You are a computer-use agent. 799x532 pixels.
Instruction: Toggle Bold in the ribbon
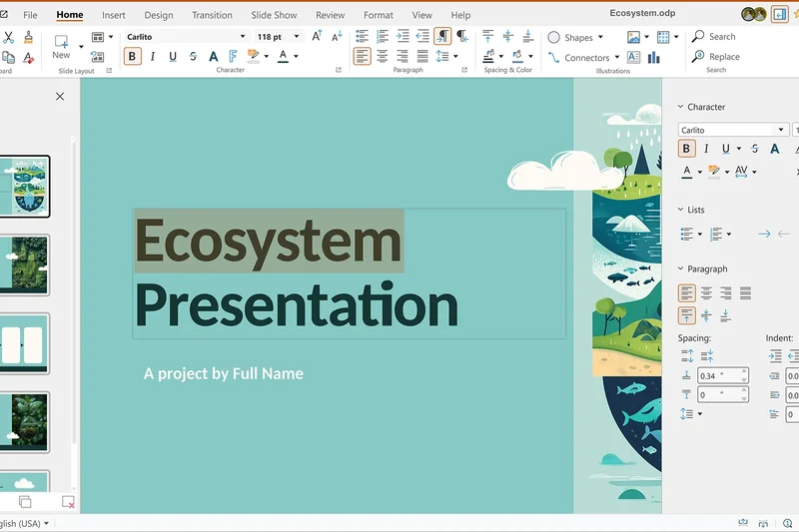coord(133,57)
